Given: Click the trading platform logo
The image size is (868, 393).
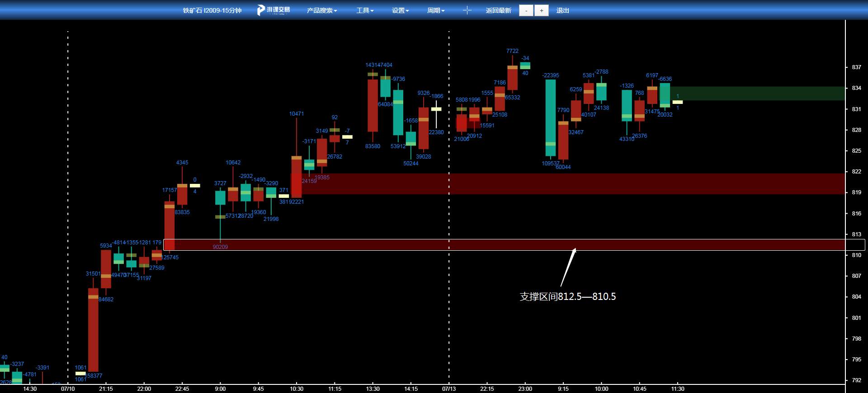Looking at the screenshot, I should (274, 10).
